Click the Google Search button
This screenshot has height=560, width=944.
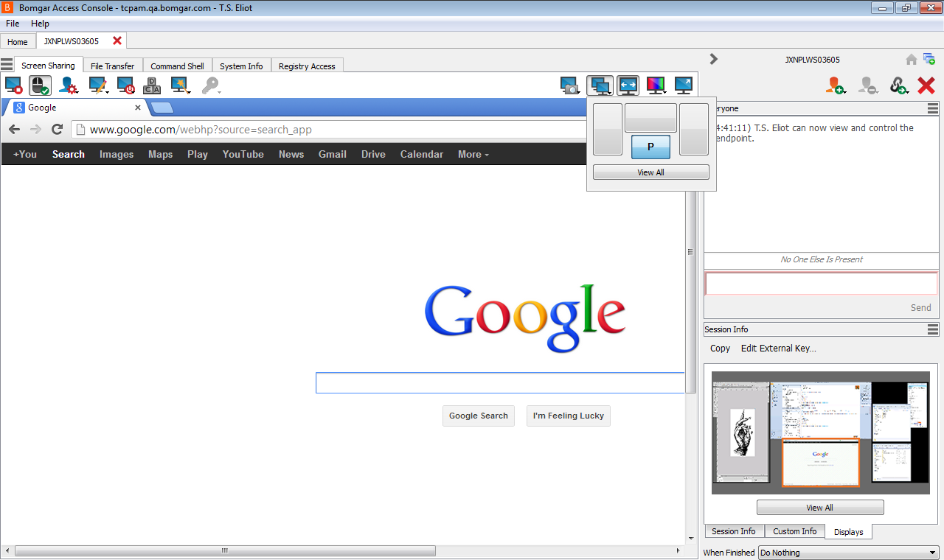(x=479, y=416)
